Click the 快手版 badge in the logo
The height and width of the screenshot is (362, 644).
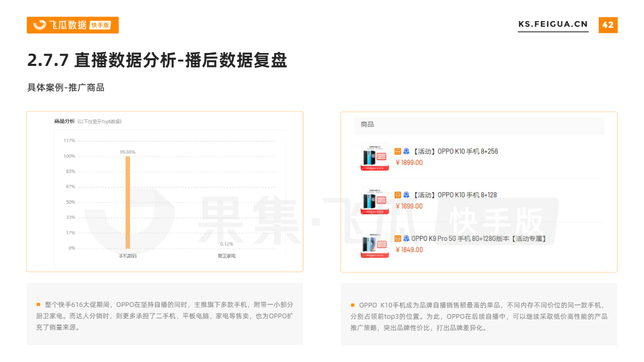click(x=100, y=25)
